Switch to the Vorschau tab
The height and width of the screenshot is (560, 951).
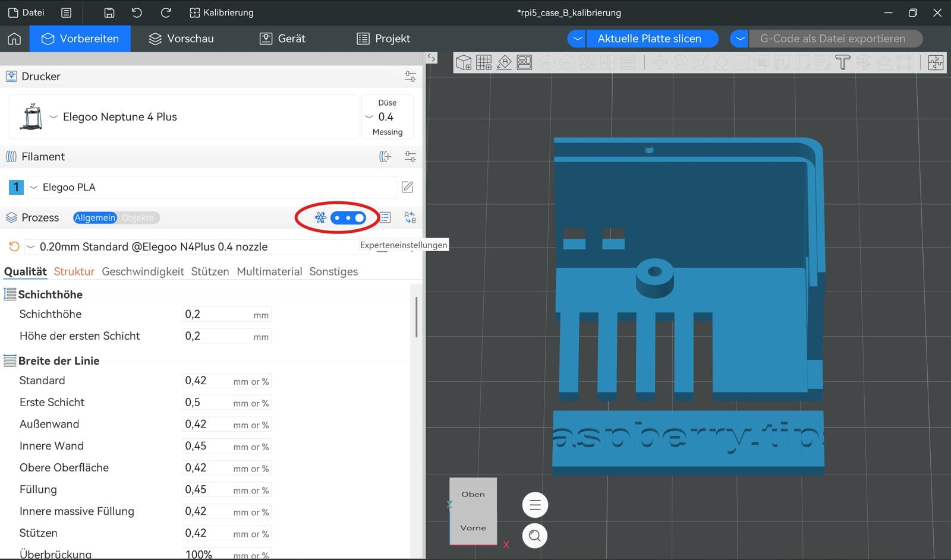point(181,39)
